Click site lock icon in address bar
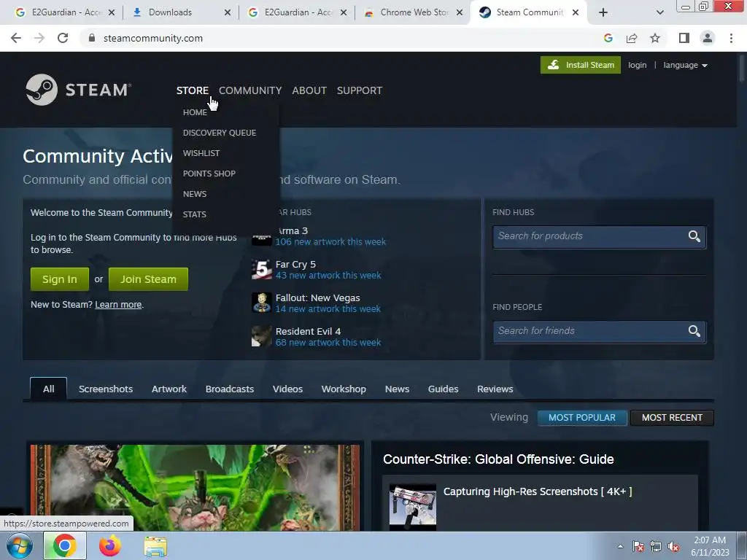The height and width of the screenshot is (560, 747). (x=92, y=38)
